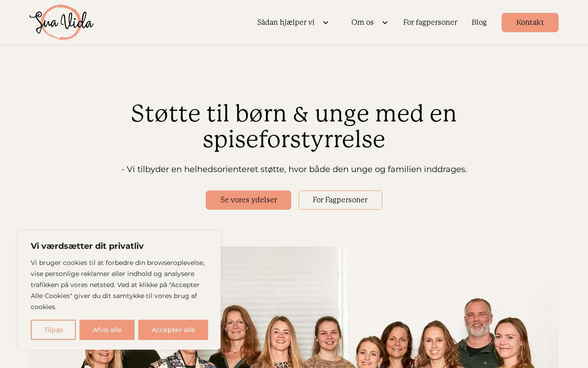Click the cookie description paragraph
588x368 pixels.
click(118, 285)
